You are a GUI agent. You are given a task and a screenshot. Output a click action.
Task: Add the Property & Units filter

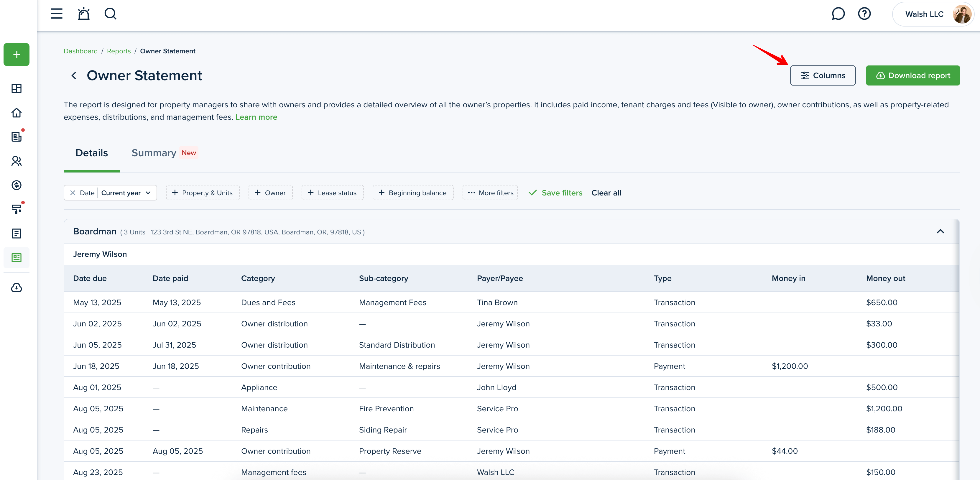click(202, 193)
